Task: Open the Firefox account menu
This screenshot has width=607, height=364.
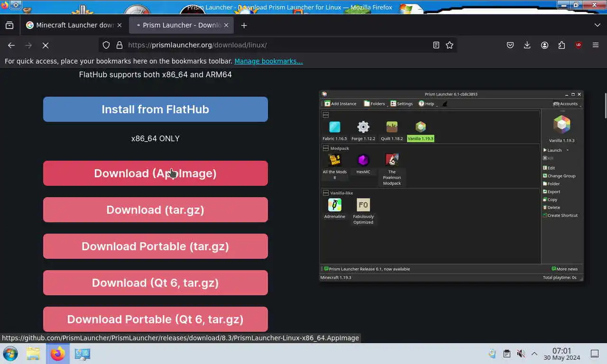Action: [544, 45]
